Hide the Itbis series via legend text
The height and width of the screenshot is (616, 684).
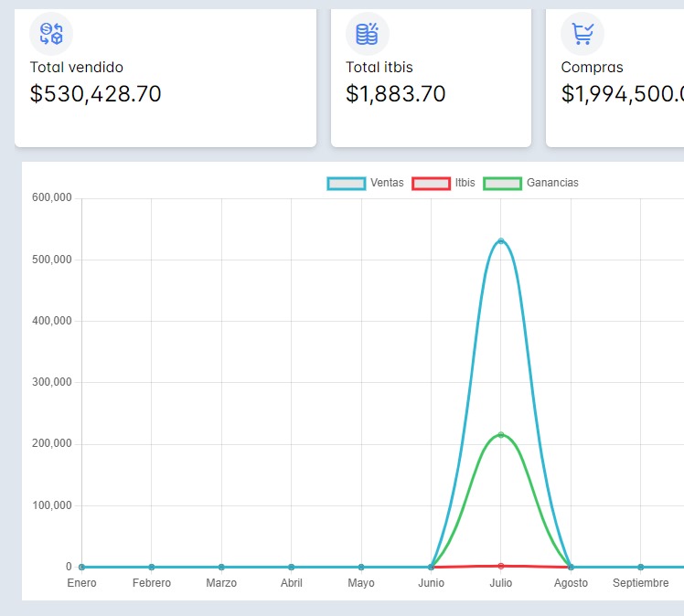465,183
